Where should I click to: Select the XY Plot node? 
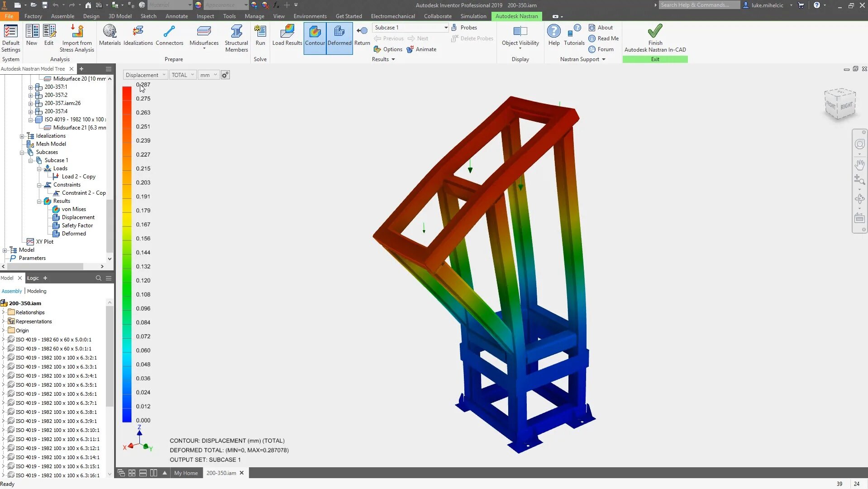coord(44,242)
